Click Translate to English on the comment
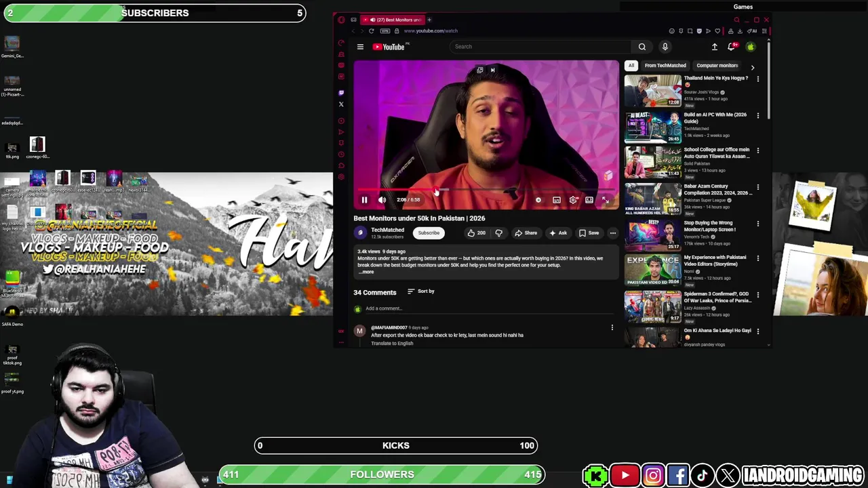 [392, 344]
